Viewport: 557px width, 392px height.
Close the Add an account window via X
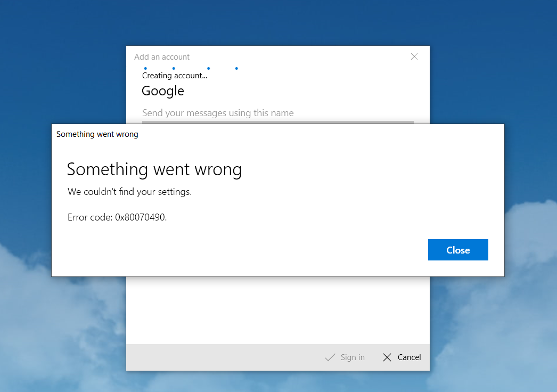[x=414, y=56]
